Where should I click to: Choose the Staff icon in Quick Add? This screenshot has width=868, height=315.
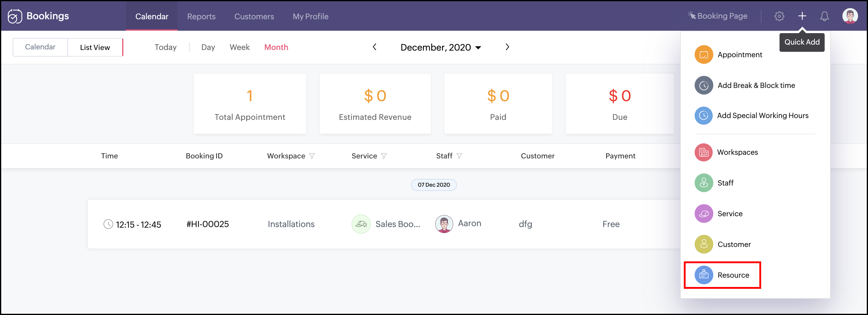(x=704, y=183)
